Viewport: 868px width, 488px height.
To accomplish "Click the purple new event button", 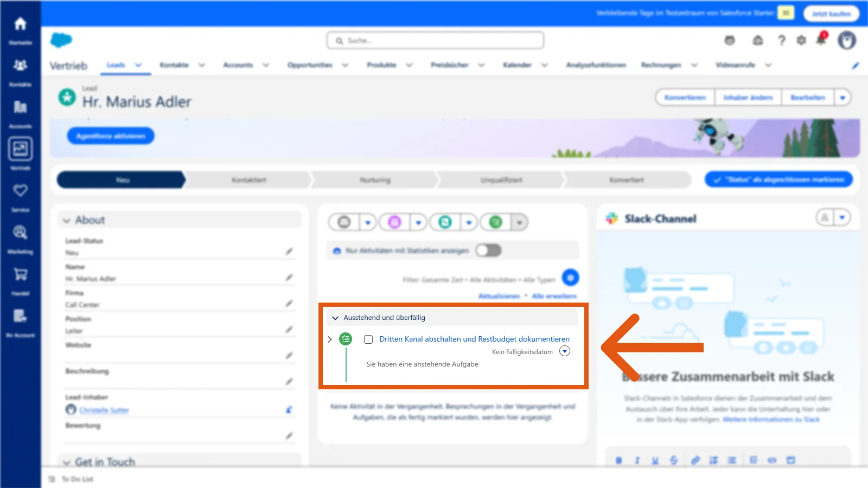I will pyautogui.click(x=394, y=222).
